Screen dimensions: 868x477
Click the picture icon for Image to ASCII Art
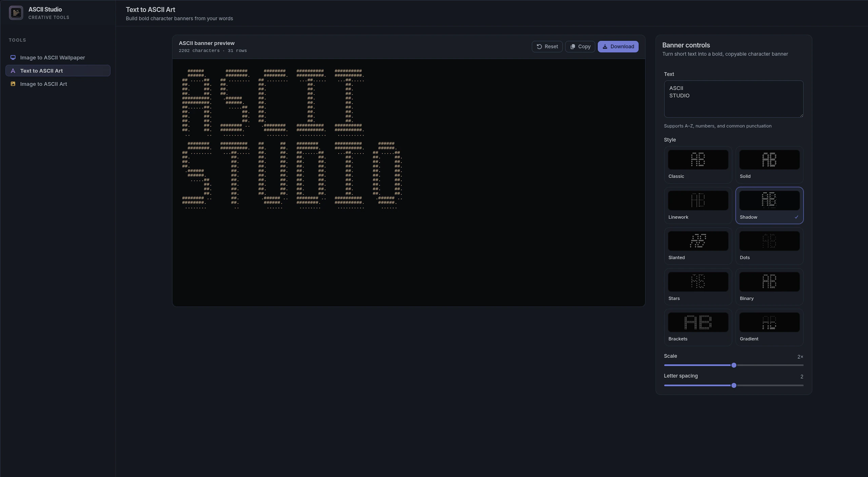(13, 84)
